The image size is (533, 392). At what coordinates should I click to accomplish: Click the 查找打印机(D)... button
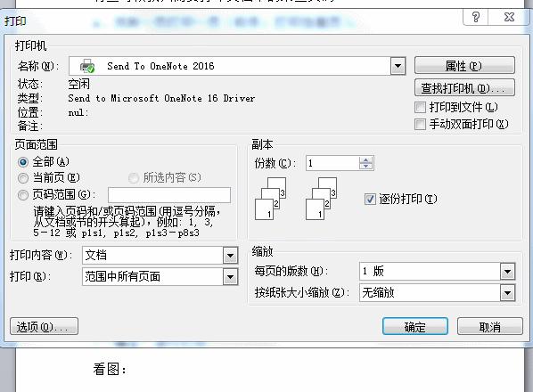pyautogui.click(x=464, y=88)
